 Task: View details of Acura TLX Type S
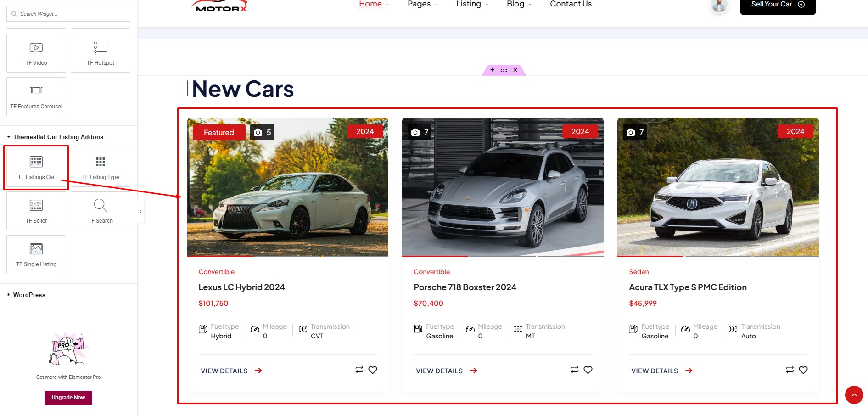(x=661, y=371)
